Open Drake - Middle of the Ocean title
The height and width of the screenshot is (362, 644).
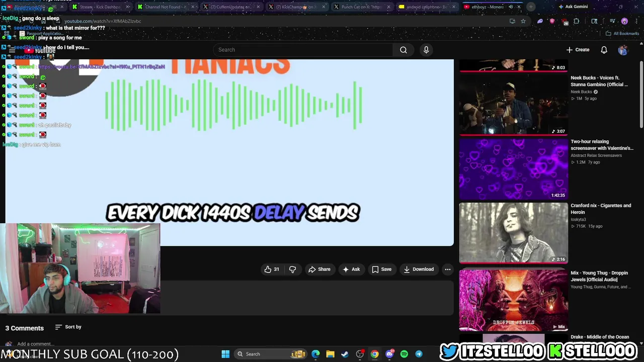point(600,337)
